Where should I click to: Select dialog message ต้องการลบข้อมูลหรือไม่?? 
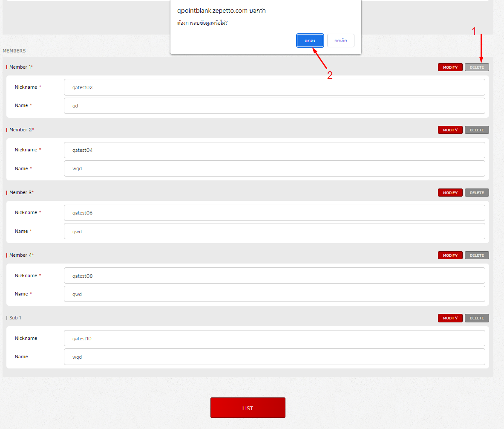pyautogui.click(x=202, y=23)
